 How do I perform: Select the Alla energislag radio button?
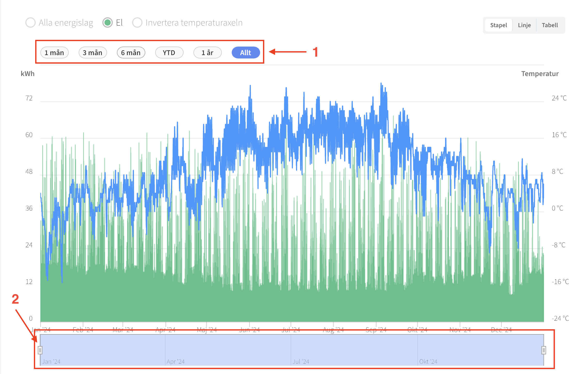[31, 23]
